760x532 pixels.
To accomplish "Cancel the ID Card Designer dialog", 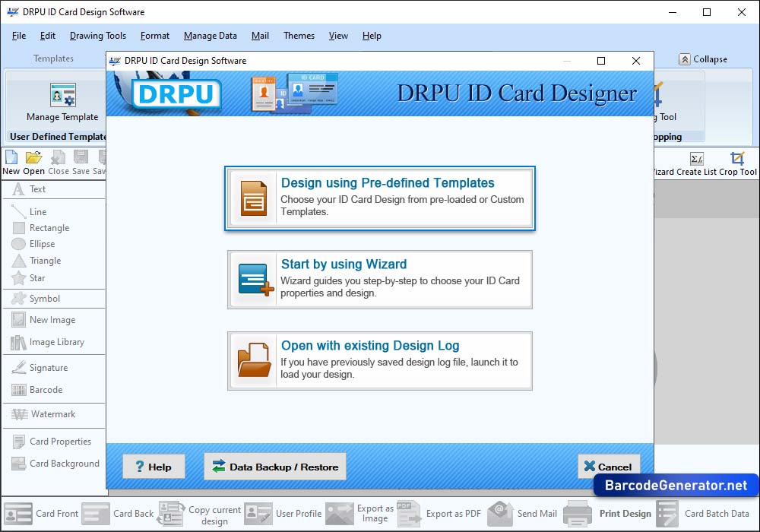I will [609, 467].
